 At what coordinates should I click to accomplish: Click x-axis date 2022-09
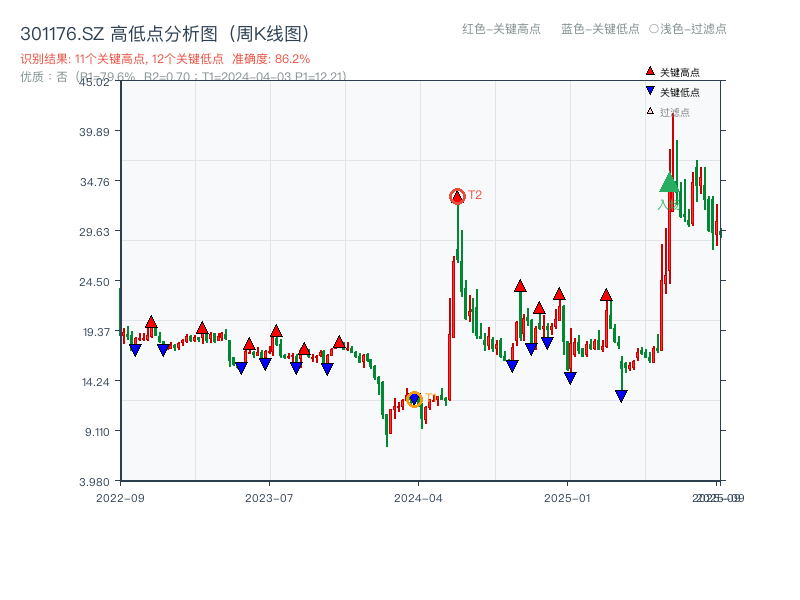120,498
